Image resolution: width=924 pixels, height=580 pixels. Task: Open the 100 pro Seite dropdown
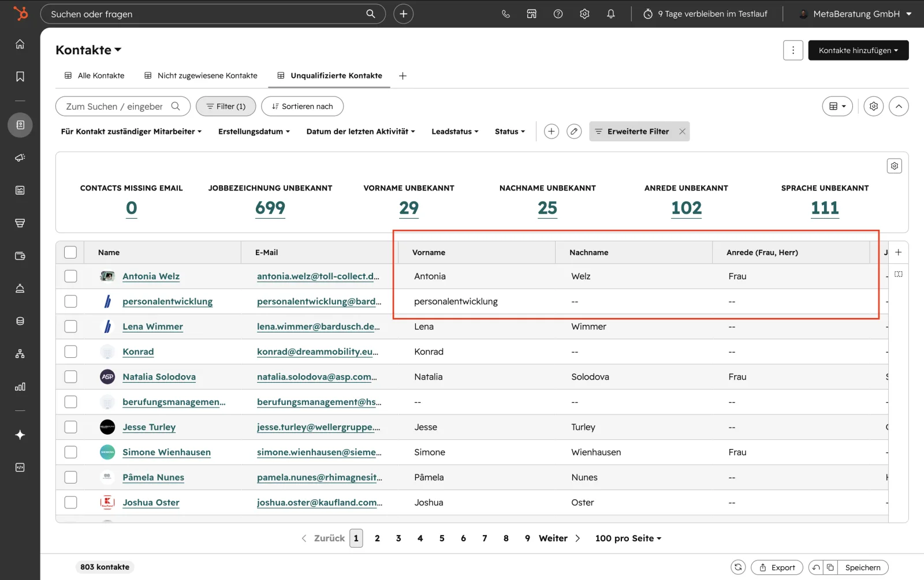coord(628,538)
